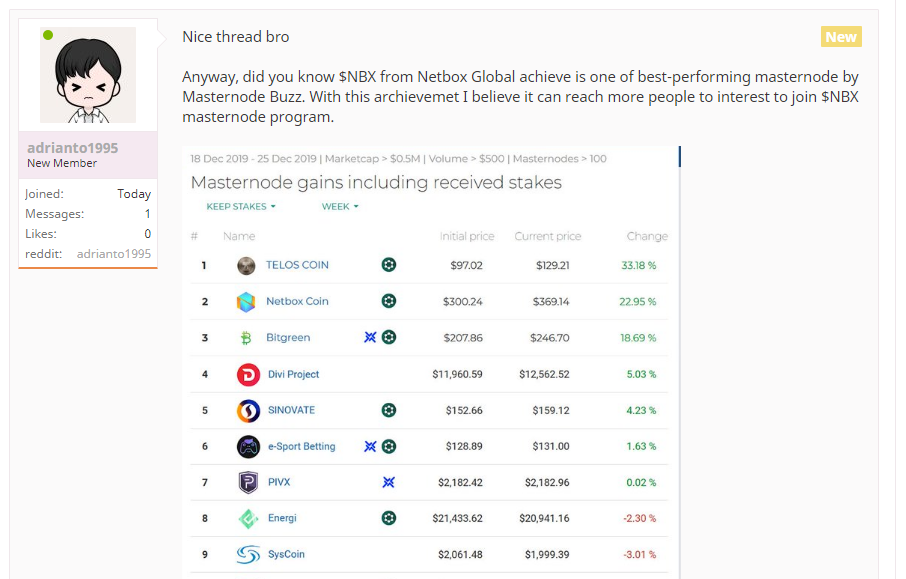Open the KEEP STAKES dropdown
This screenshot has height=579, width=906.
(x=241, y=206)
